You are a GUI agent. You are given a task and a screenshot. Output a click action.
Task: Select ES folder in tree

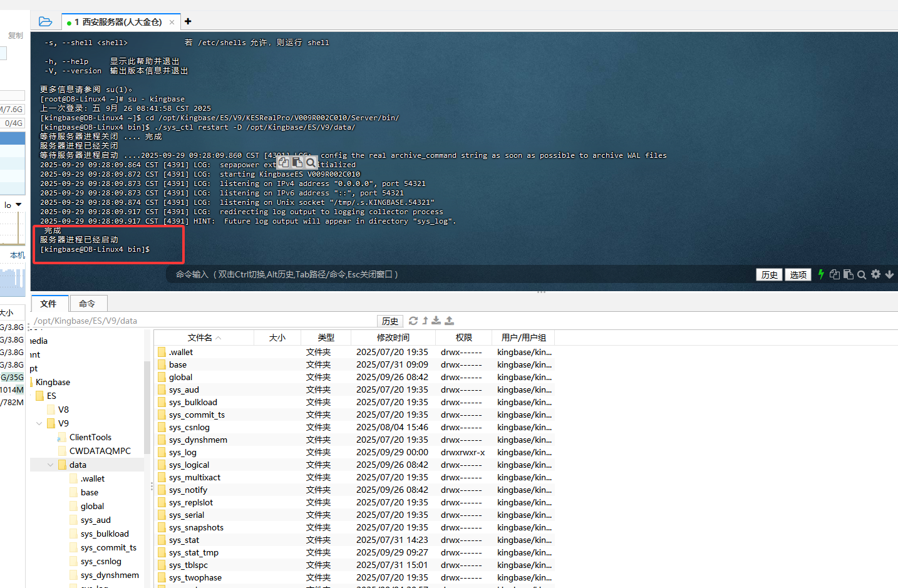tap(51, 396)
